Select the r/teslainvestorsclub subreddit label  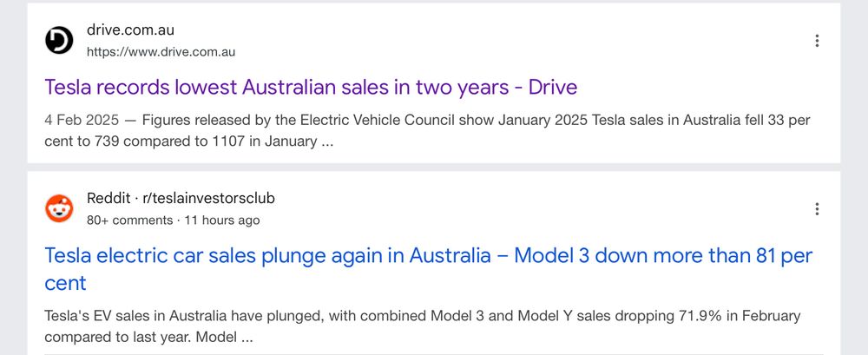pyautogui.click(x=208, y=198)
